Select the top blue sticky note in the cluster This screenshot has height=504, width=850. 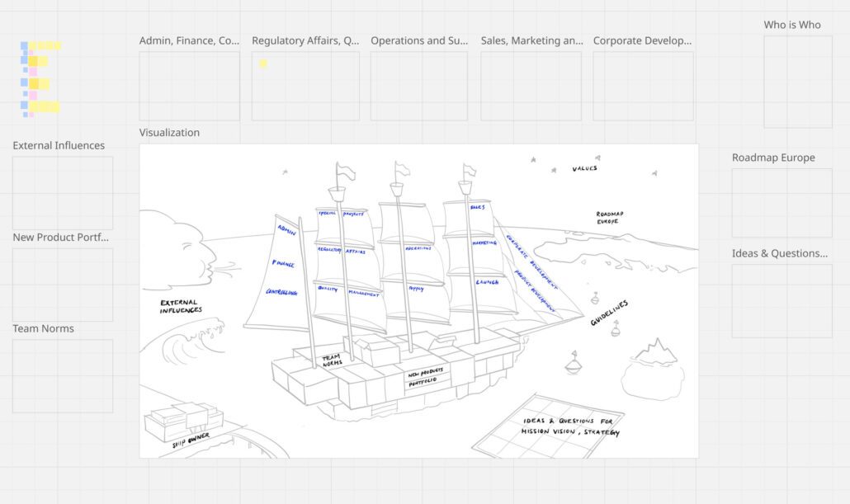(25, 46)
